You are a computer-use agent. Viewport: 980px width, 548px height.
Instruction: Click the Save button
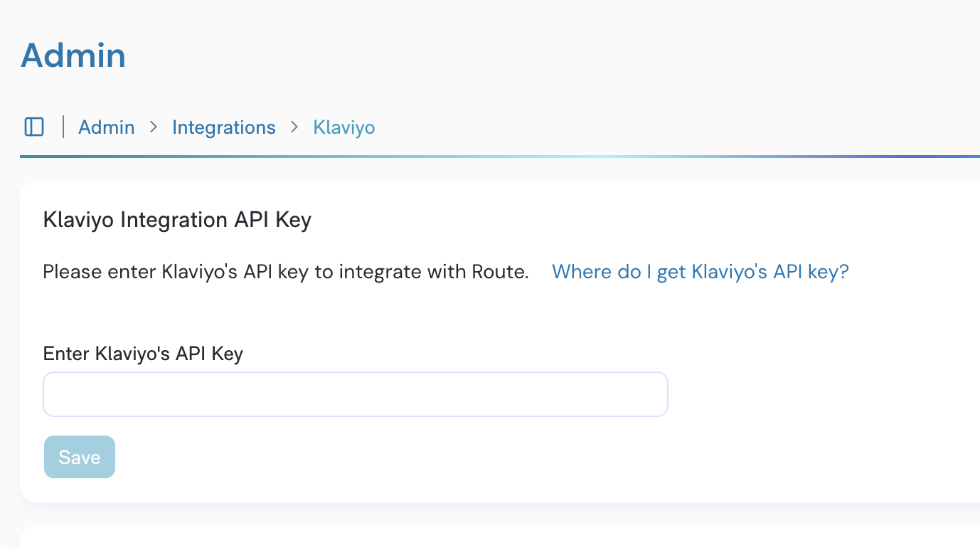[x=80, y=457]
